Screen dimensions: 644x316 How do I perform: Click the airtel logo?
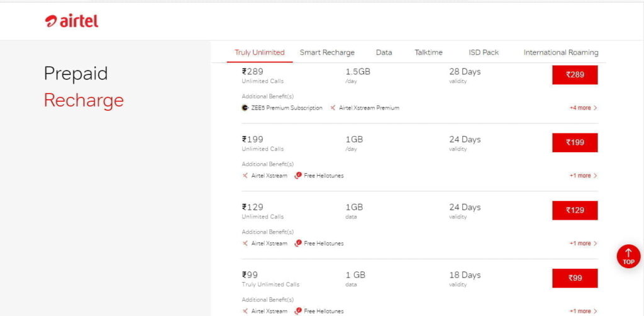72,21
